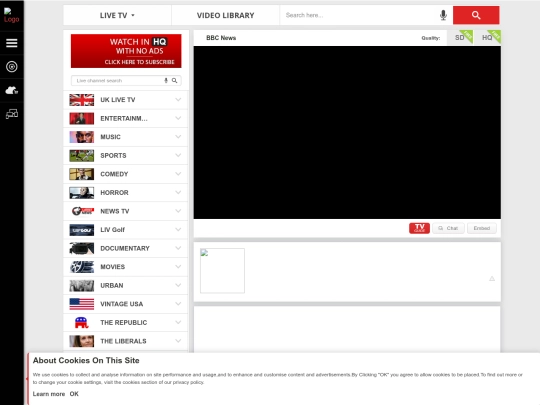Click the Music category thumbnail
The width and height of the screenshot is (540, 405).
pyautogui.click(x=82, y=137)
